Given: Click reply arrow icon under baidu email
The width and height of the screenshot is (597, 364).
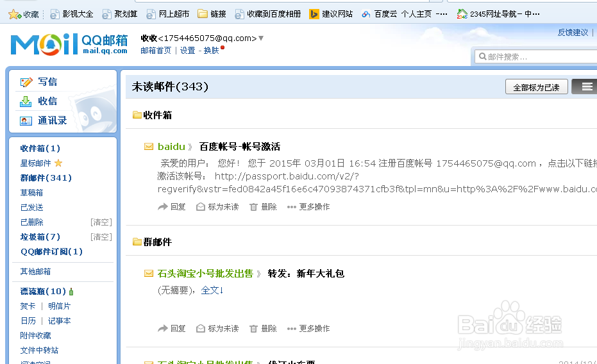Looking at the screenshot, I should [x=163, y=206].
